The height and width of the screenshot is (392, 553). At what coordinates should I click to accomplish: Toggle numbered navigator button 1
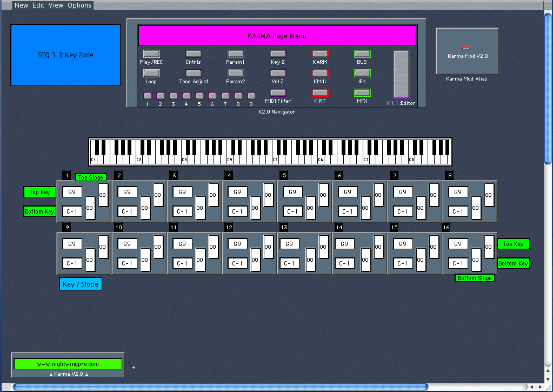(147, 96)
